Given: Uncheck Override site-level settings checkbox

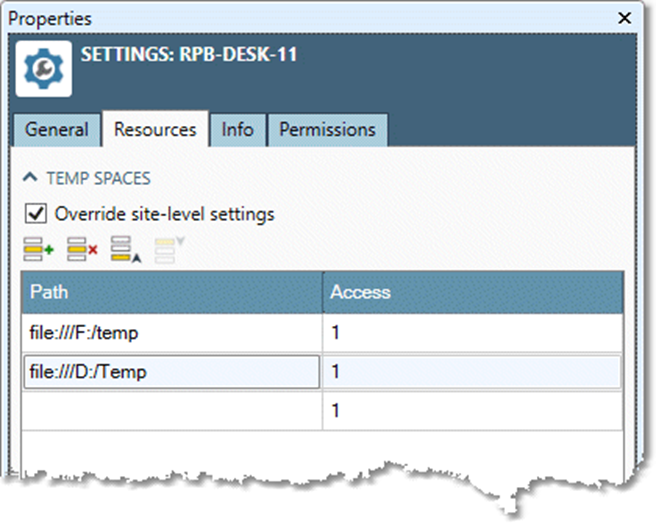Looking at the screenshot, I should pos(35,214).
